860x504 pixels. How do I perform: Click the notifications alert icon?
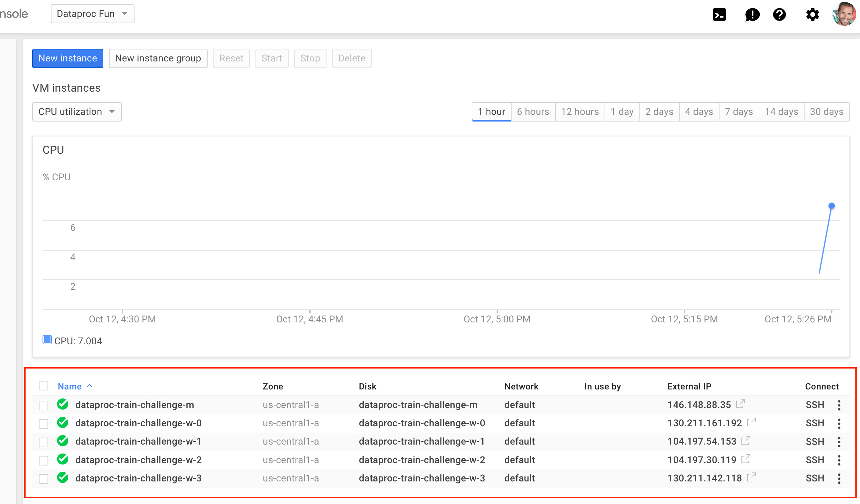tap(752, 15)
